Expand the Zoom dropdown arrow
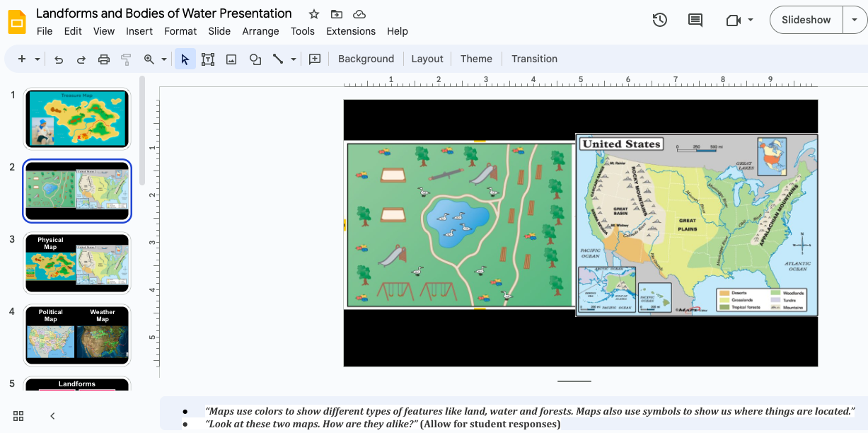The height and width of the screenshot is (433, 868). tap(163, 59)
